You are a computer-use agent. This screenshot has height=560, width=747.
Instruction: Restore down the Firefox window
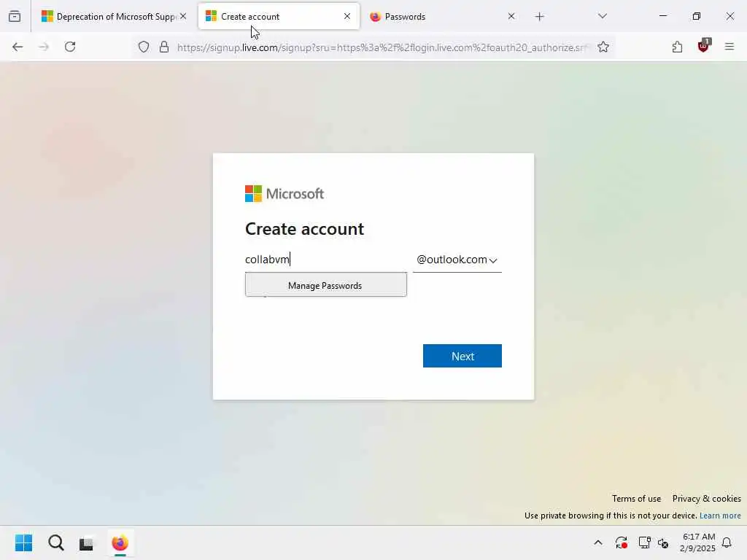(697, 16)
